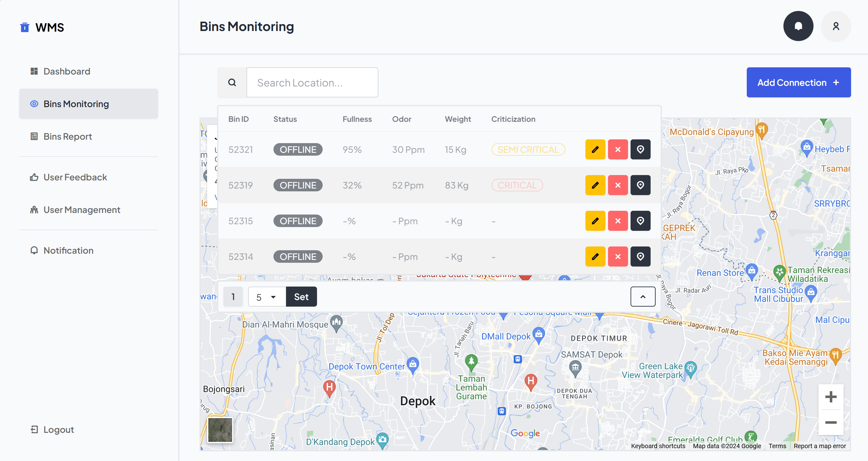Click page number 1 button
Viewport: 868px width, 461px height.
pos(233,297)
